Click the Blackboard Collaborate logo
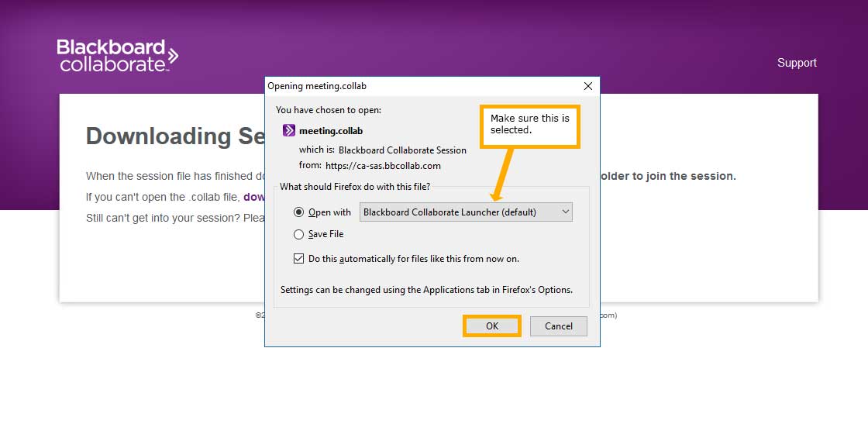 (x=117, y=55)
